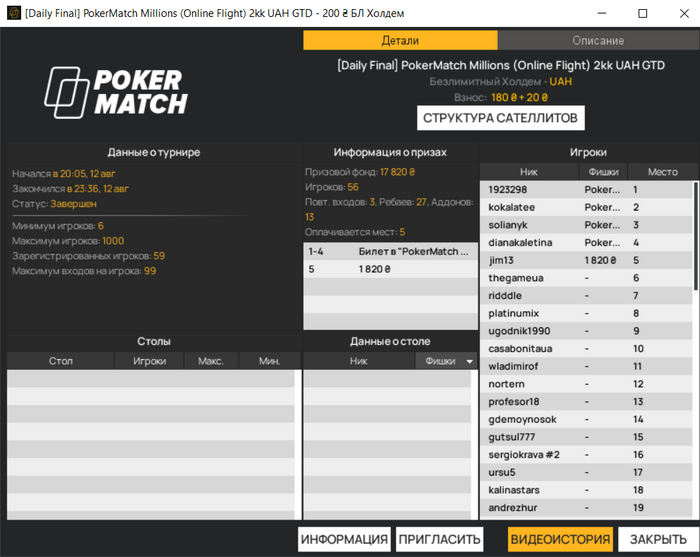Select the Детали tab
Screen dimensions: 700x557
400,41
